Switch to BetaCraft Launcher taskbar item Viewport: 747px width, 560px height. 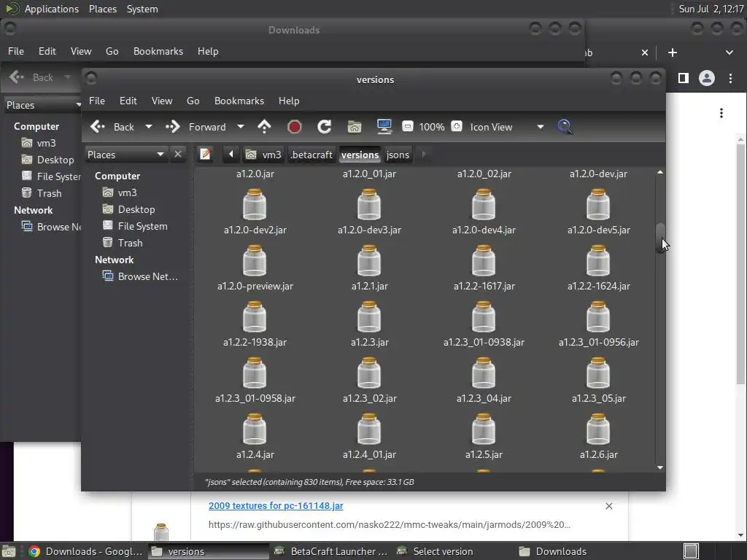click(x=333, y=551)
